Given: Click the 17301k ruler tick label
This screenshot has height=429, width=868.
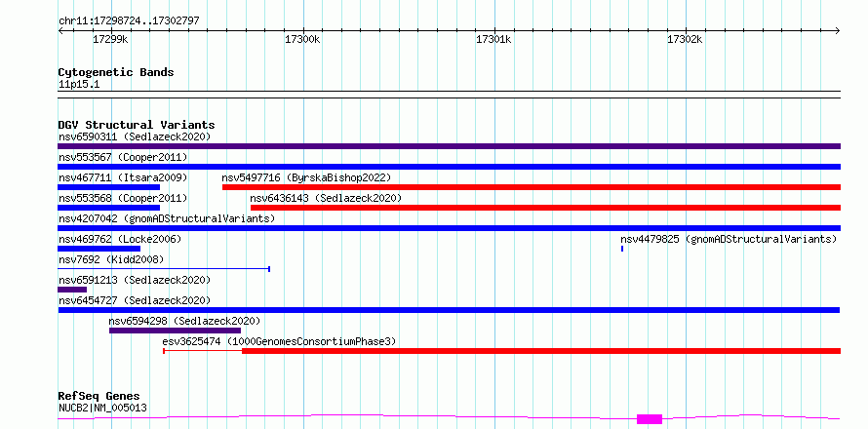Looking at the screenshot, I should 493,40.
